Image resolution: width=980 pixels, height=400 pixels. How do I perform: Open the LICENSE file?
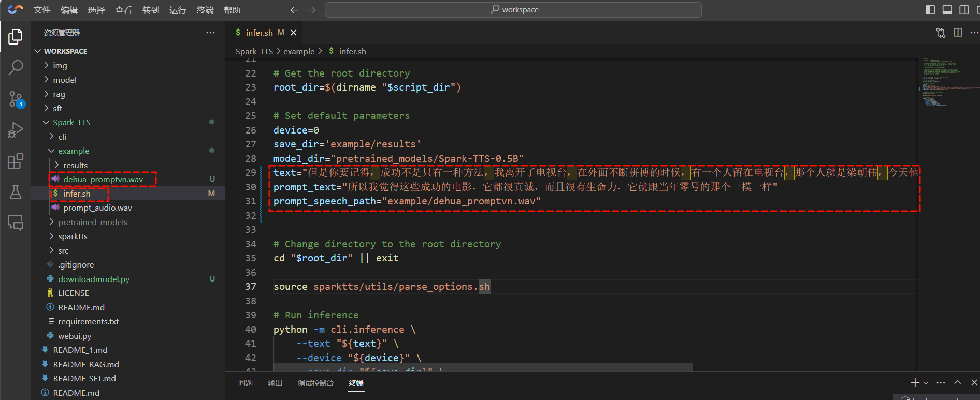coord(128,293)
